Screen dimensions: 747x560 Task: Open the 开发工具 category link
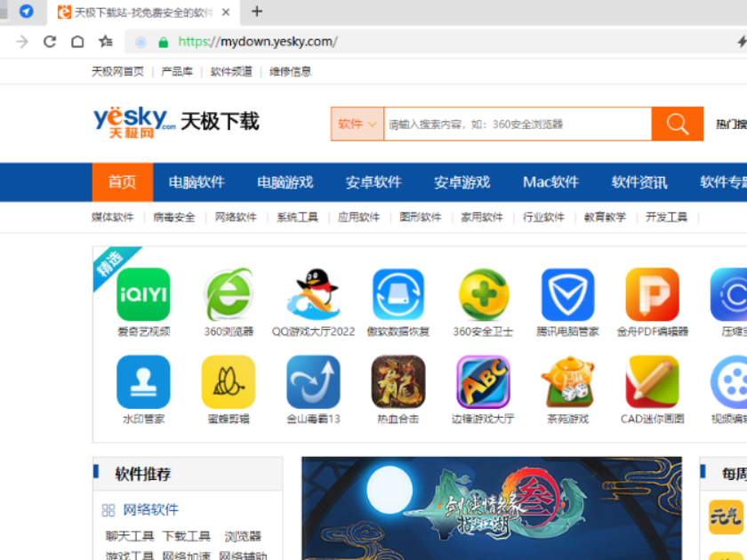tap(666, 217)
